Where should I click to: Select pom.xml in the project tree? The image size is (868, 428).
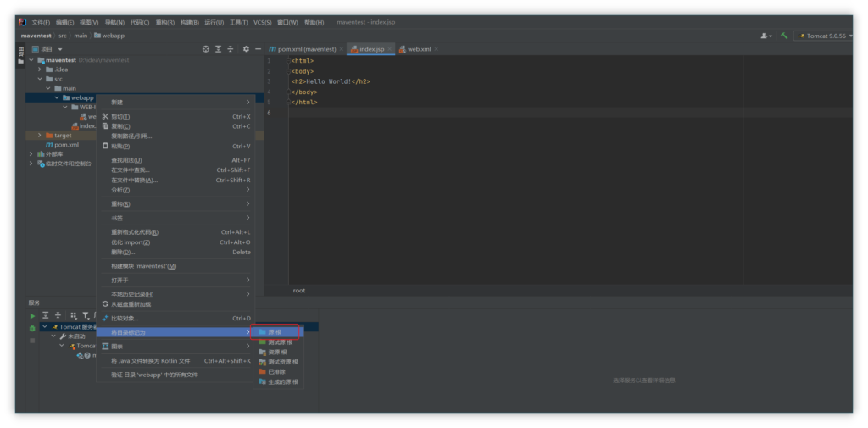click(62, 145)
